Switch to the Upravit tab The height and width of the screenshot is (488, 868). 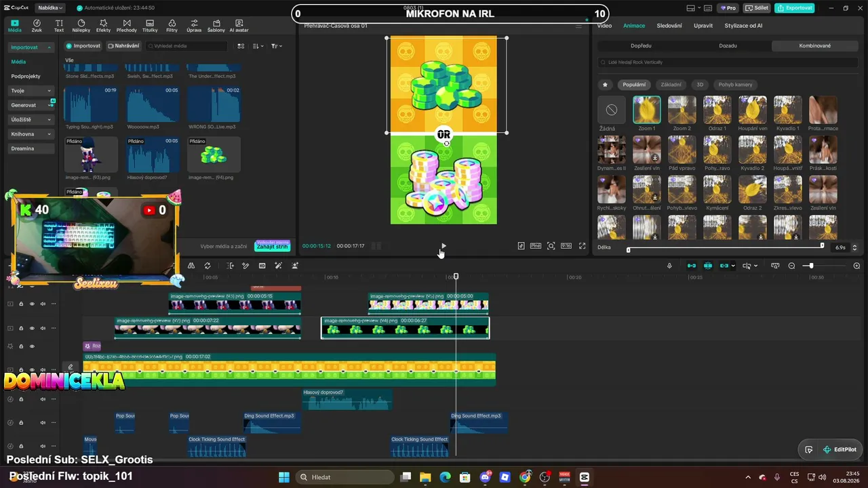[x=703, y=26]
